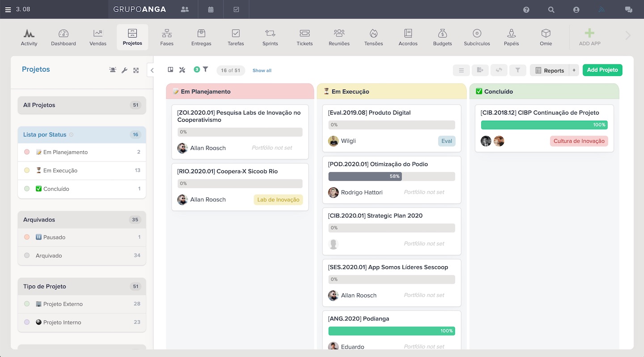Switch to the Dashboard app tab
Screen dimensions: 644x357
tap(64, 37)
